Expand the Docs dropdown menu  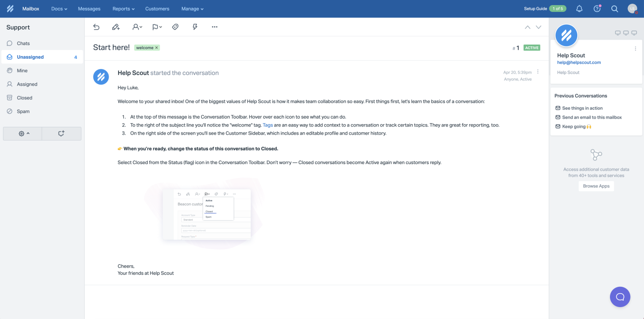click(59, 9)
